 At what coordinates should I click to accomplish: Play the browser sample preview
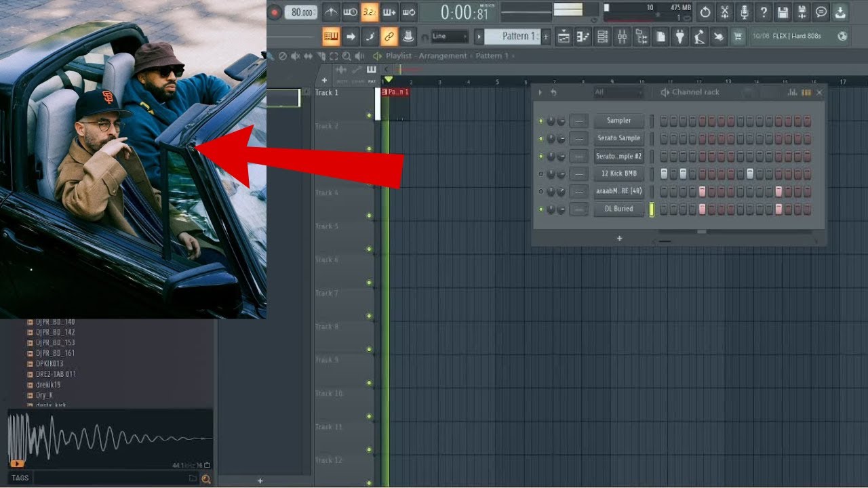[x=17, y=464]
